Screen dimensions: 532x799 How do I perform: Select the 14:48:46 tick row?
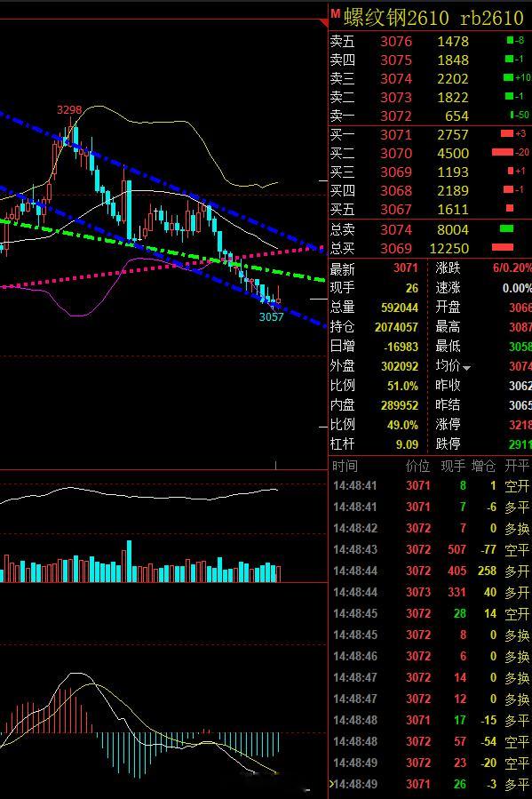click(x=431, y=656)
